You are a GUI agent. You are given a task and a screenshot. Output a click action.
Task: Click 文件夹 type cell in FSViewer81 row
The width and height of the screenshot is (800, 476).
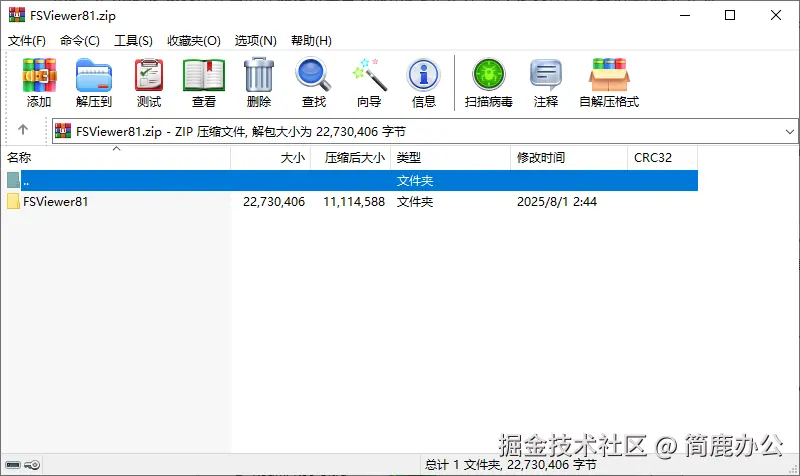point(415,202)
